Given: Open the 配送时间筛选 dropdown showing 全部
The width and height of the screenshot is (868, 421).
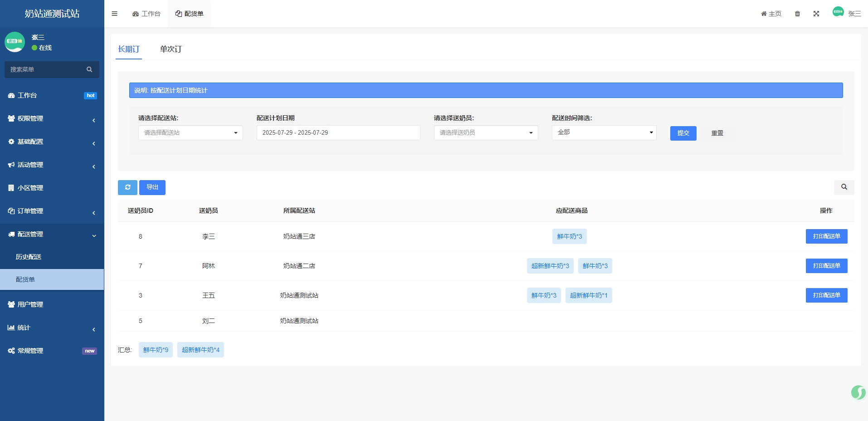Looking at the screenshot, I should coord(604,132).
